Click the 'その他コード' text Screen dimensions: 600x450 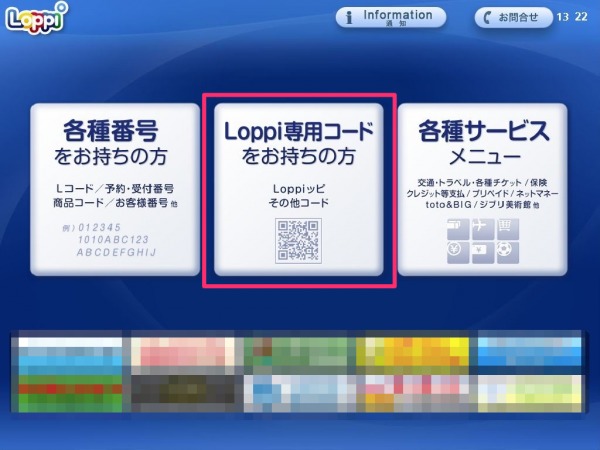tap(299, 203)
